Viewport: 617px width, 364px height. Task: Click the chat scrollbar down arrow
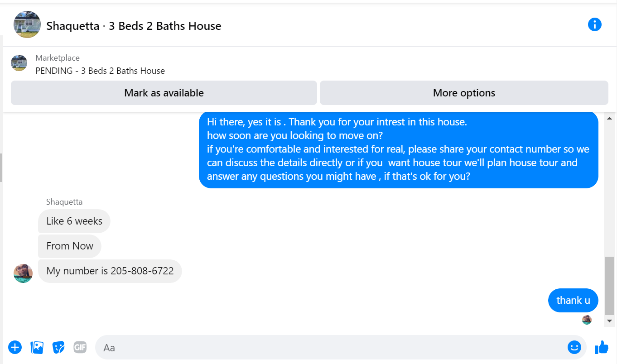coord(610,321)
